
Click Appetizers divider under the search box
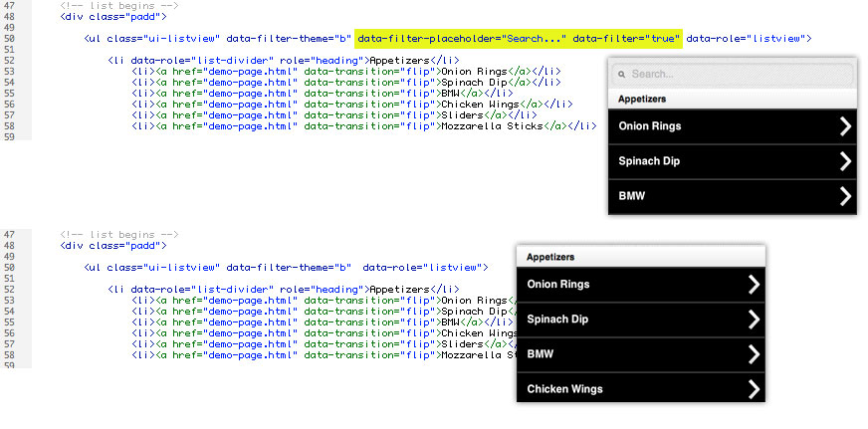pyautogui.click(x=733, y=100)
